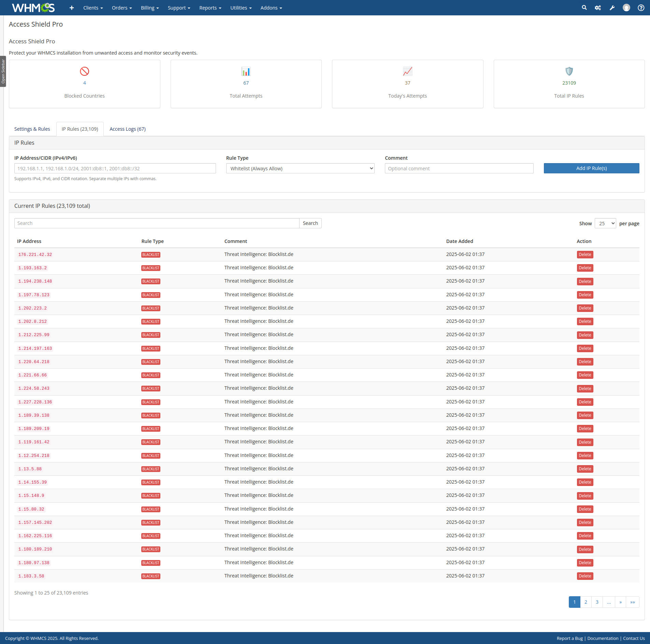Click the Total IP Rules count 23109
Image resolution: width=650 pixels, height=644 pixels.
[x=569, y=83]
